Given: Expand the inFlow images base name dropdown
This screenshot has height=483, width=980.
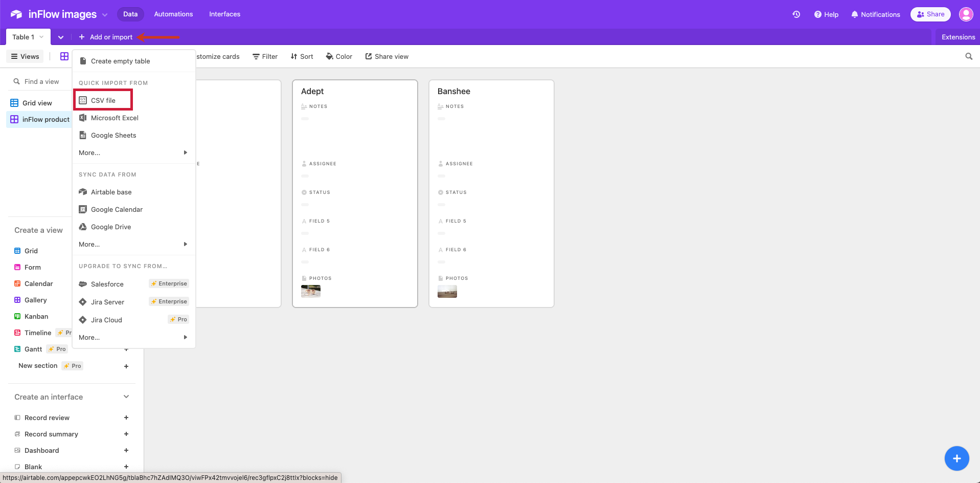Looking at the screenshot, I should pyautogui.click(x=105, y=15).
